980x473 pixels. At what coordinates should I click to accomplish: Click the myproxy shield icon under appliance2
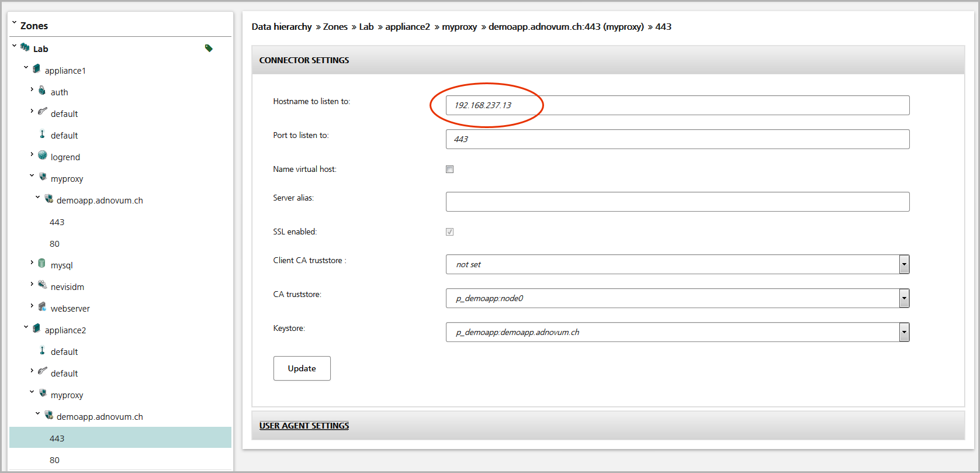(42, 393)
